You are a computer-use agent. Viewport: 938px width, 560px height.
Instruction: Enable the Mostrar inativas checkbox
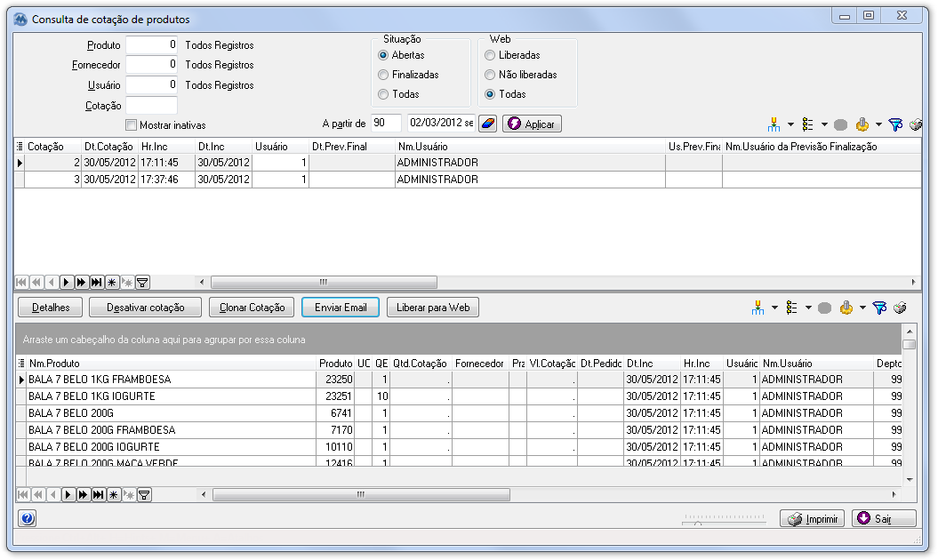[131, 125]
